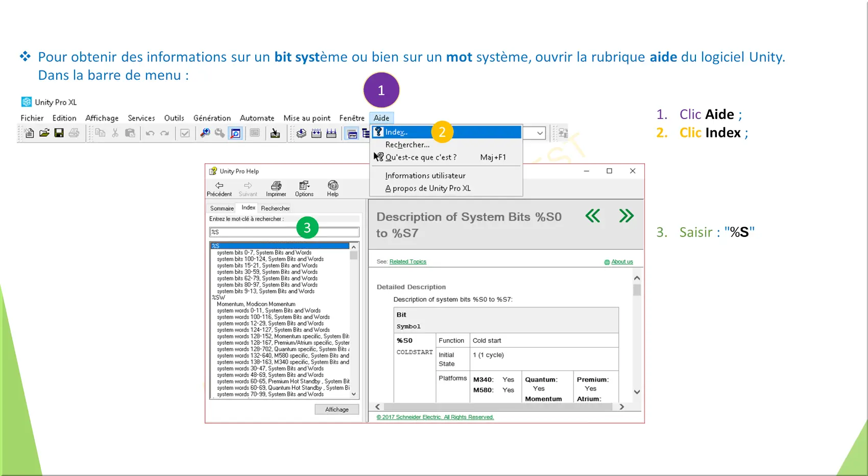The height and width of the screenshot is (476, 868).
Task: Click the first Rebuild grid icon
Action: [x=317, y=133]
